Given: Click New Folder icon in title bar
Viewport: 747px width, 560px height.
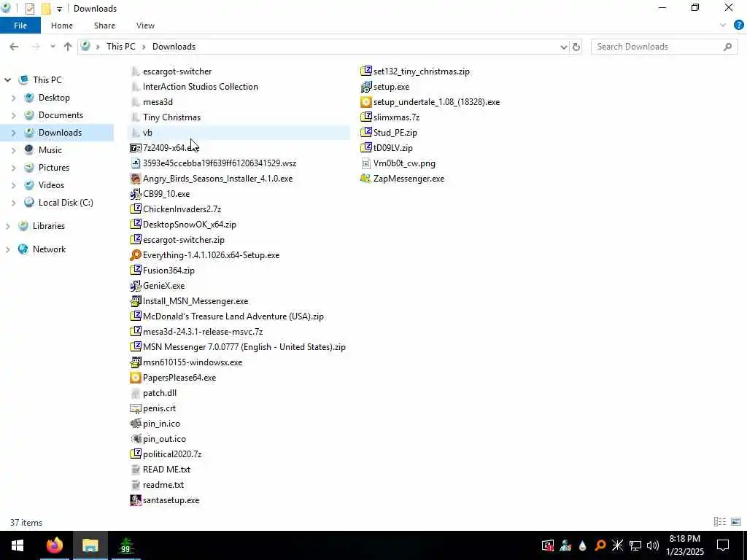Looking at the screenshot, I should (46, 9).
